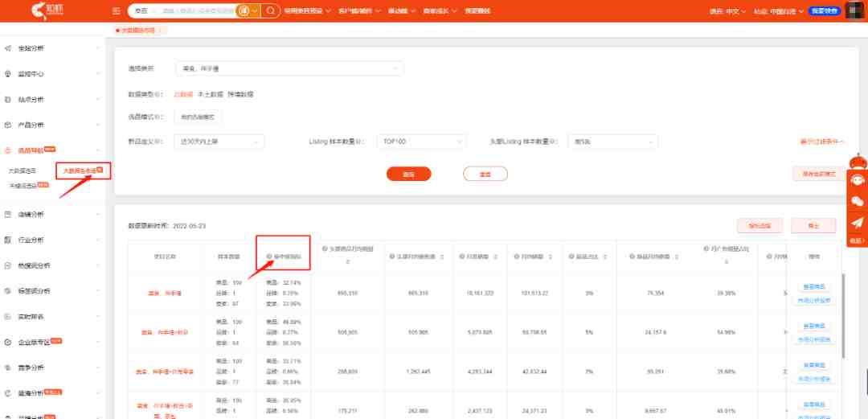Open the 中文 language dropdown in the header

tap(735, 11)
